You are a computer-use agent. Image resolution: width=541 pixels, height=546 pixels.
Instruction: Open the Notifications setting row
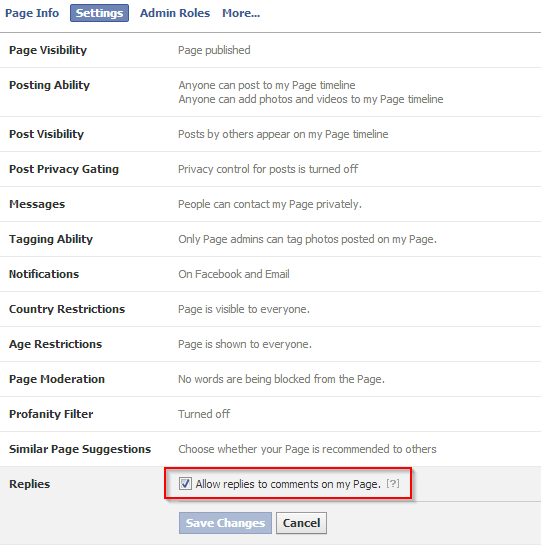[x=270, y=274]
